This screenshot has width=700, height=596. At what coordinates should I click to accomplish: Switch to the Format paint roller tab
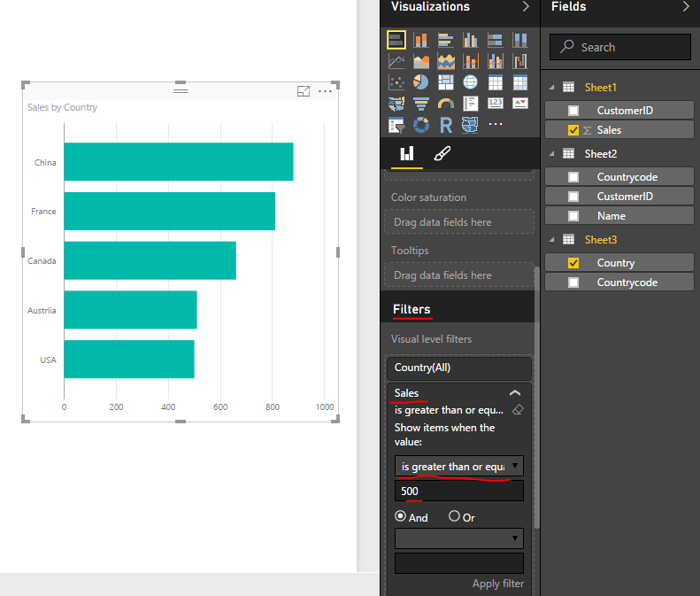tap(442, 154)
